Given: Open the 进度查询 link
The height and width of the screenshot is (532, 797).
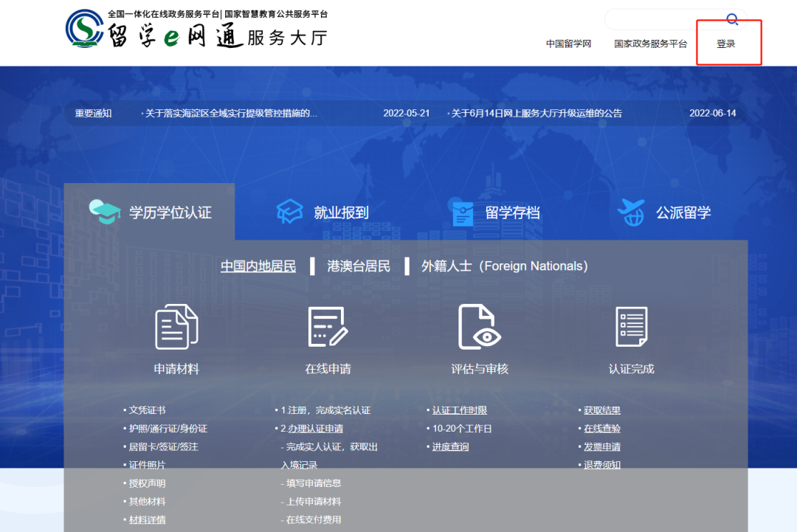Looking at the screenshot, I should pyautogui.click(x=450, y=446).
